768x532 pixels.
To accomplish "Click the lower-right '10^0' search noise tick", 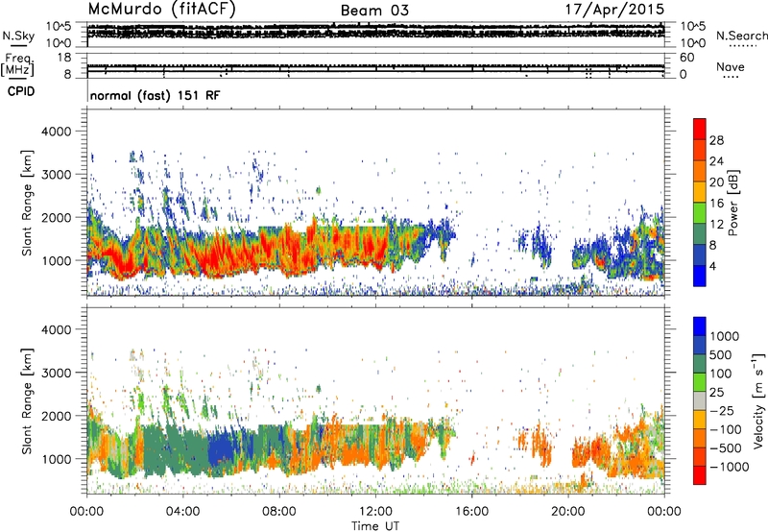I will [693, 43].
